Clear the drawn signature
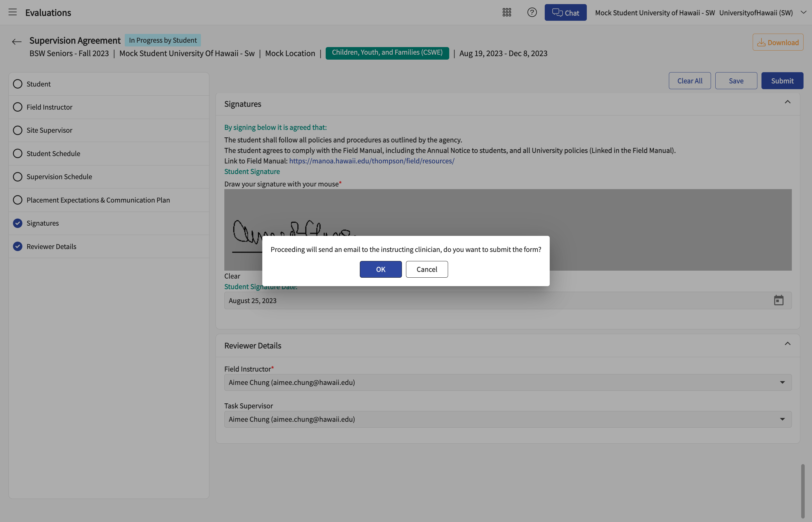This screenshot has width=812, height=522. click(232, 276)
